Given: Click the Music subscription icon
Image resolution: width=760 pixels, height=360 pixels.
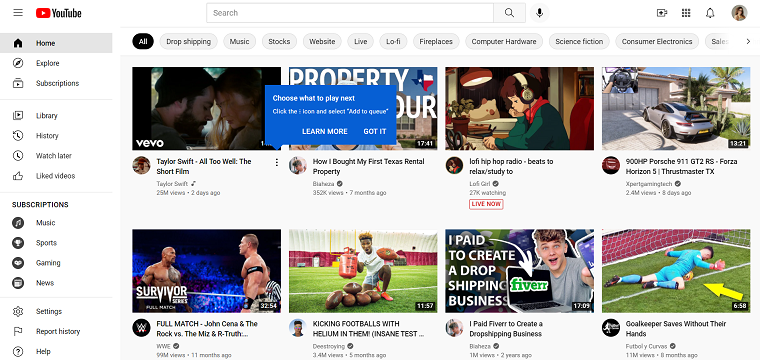Looking at the screenshot, I should 18,223.
